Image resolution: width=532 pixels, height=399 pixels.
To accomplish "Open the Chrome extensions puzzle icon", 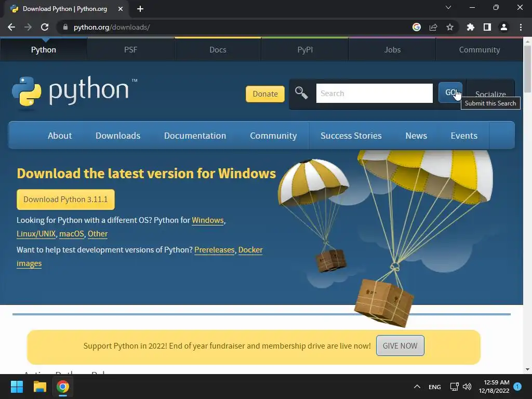I will point(471,27).
